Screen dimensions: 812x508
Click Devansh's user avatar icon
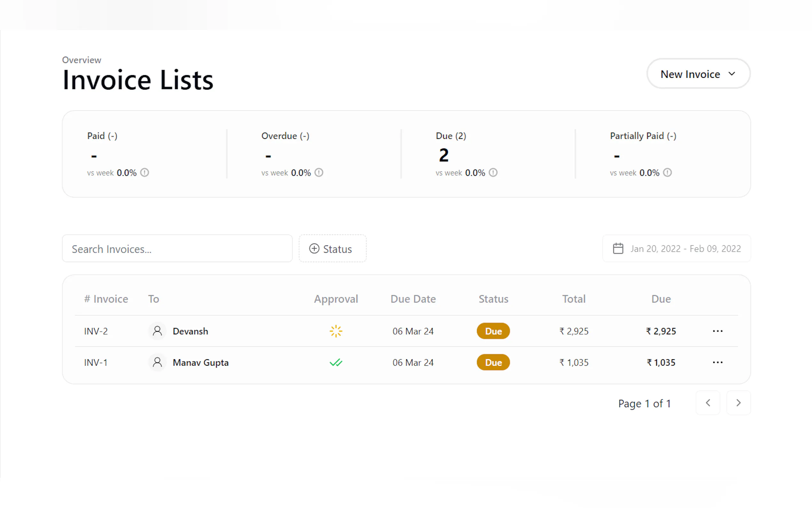157,331
